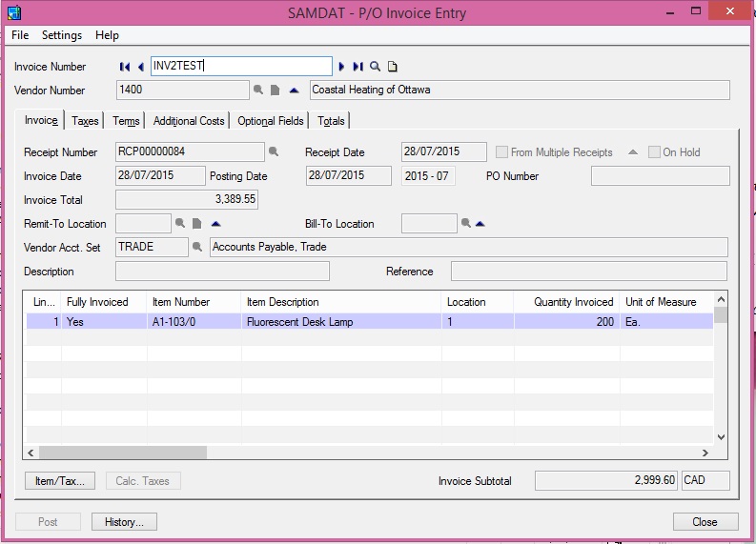Click the Bill-To Location input field
The image size is (756, 544).
pos(429,224)
